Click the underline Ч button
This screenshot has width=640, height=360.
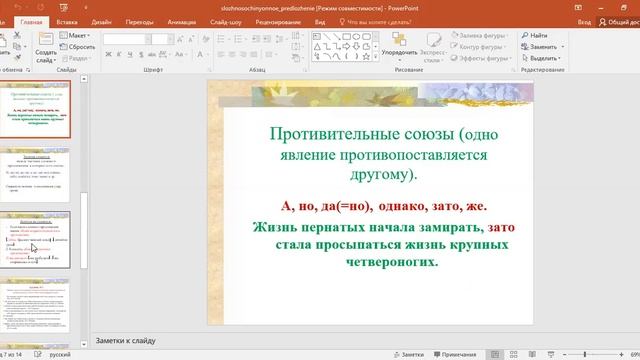130,54
